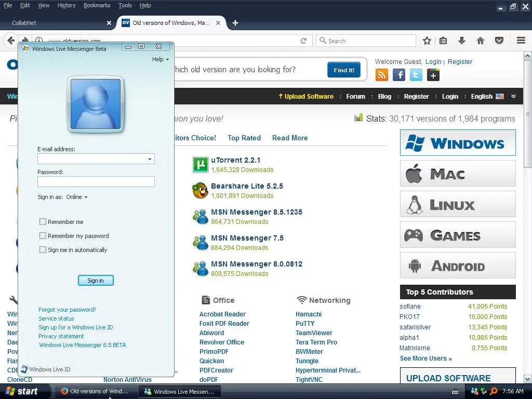This screenshot has width=532, height=399.
Task: Open Sign up for a Windows Live ID
Action: 76,327
